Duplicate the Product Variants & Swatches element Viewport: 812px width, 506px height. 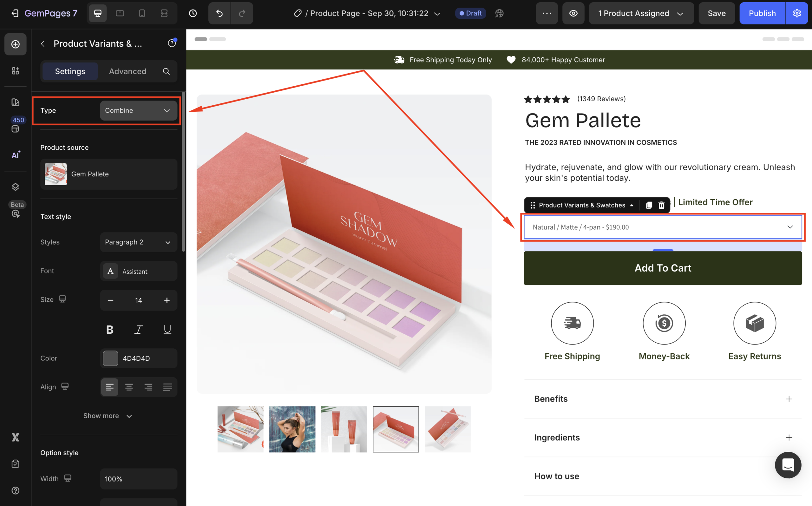[x=649, y=205]
